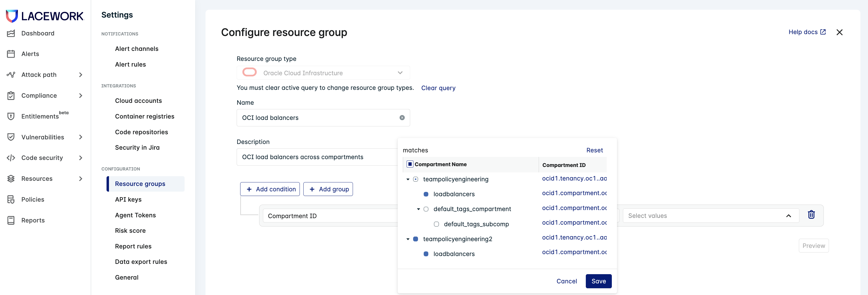Click compartment ID in default_tags_subcomp row
Image resolution: width=868 pixels, height=295 pixels.
(574, 222)
